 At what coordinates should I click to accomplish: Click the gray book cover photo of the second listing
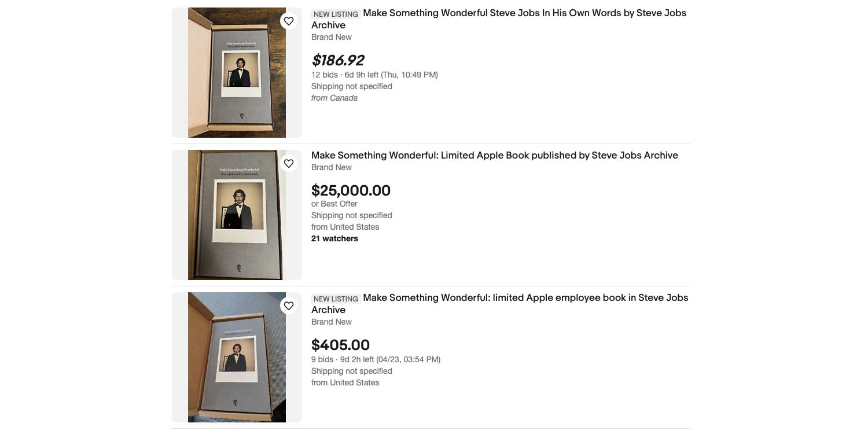coord(237,215)
